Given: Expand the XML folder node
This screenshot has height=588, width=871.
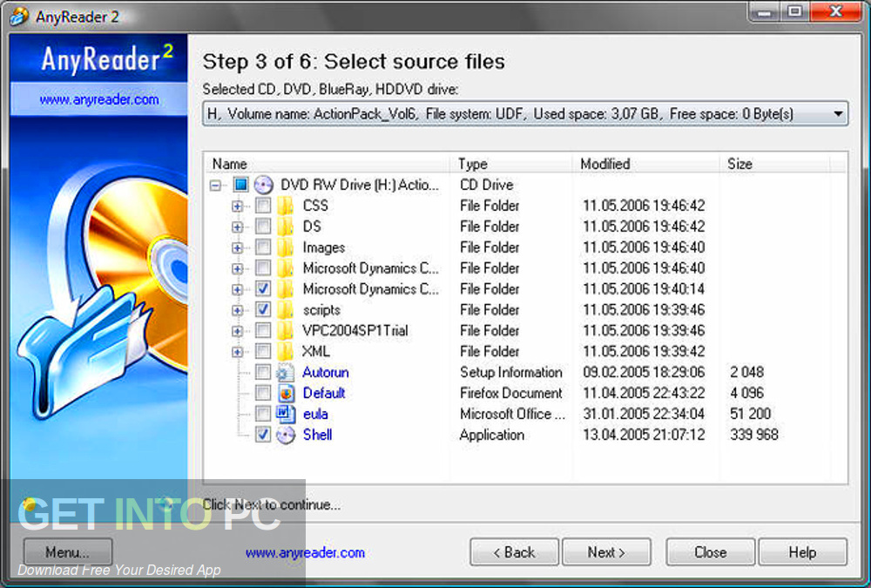Looking at the screenshot, I should [x=237, y=352].
